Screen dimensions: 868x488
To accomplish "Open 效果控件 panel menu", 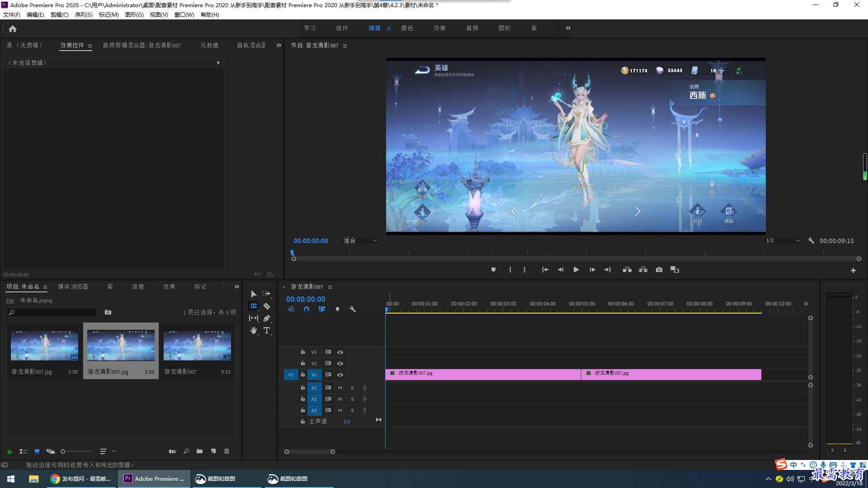I will click(90, 46).
